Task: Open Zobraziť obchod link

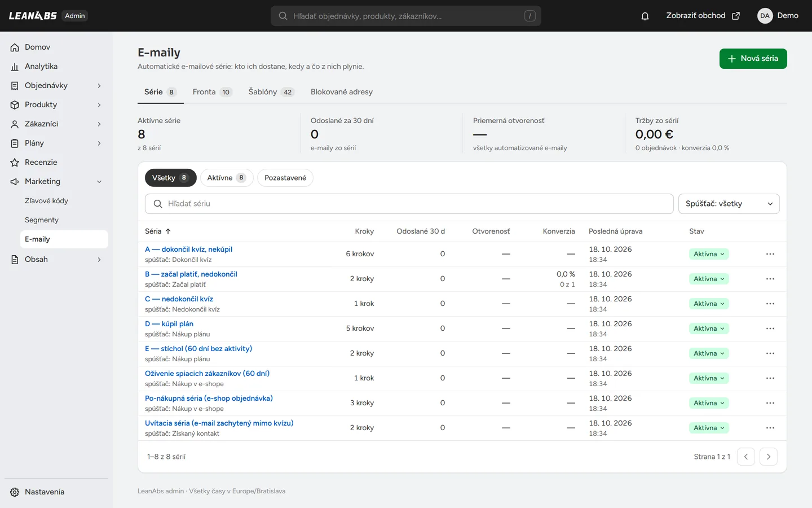Action: (703, 16)
